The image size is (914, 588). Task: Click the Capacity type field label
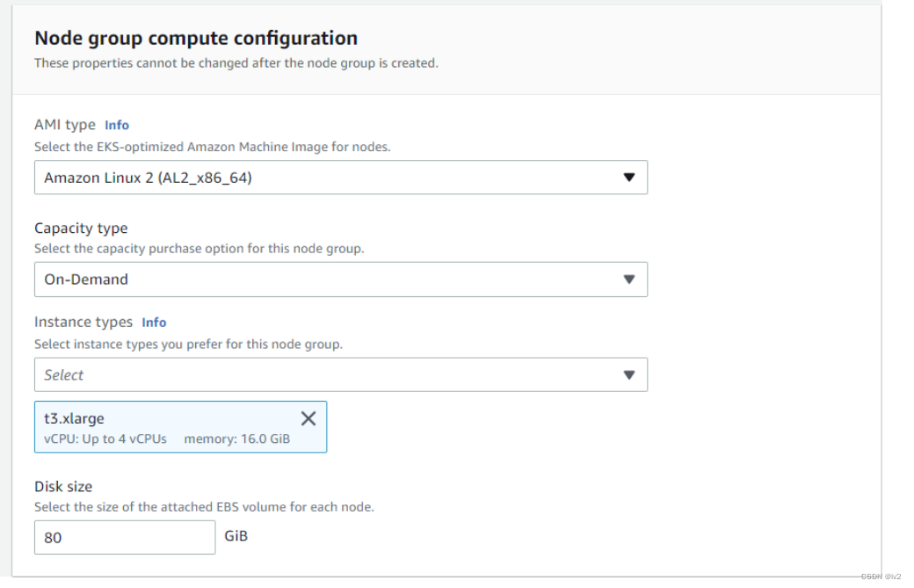[x=81, y=228]
